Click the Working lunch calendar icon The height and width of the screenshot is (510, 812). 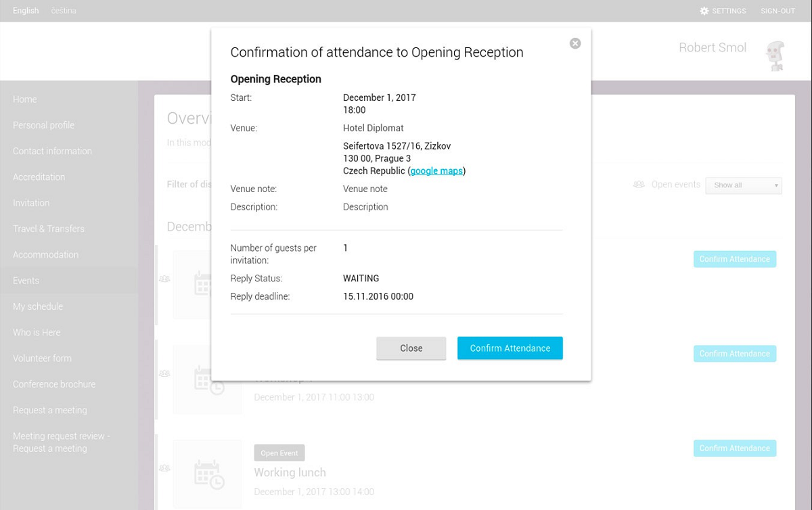tap(208, 474)
